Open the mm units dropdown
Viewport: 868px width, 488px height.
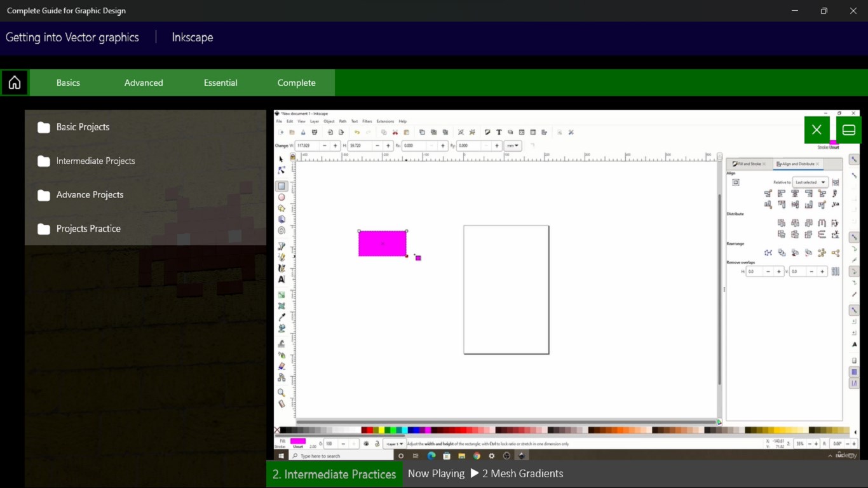tap(512, 146)
